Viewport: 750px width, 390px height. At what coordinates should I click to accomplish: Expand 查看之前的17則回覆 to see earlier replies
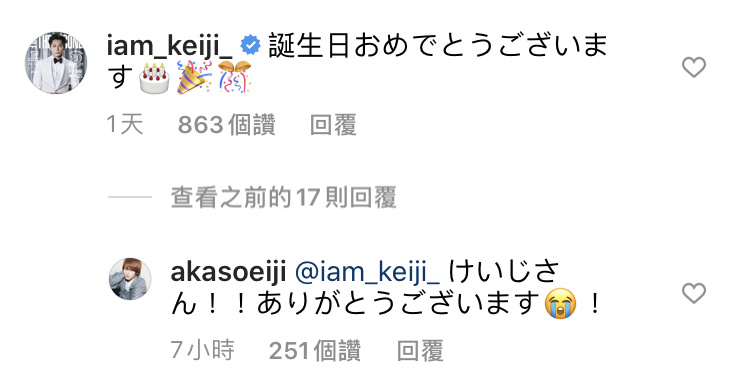284,197
